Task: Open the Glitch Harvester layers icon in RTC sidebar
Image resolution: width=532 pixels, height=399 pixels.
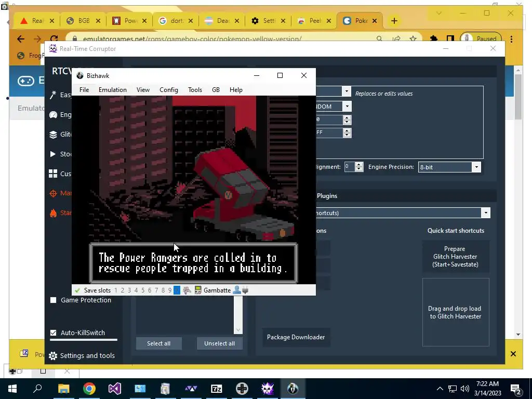Action: coord(53,135)
